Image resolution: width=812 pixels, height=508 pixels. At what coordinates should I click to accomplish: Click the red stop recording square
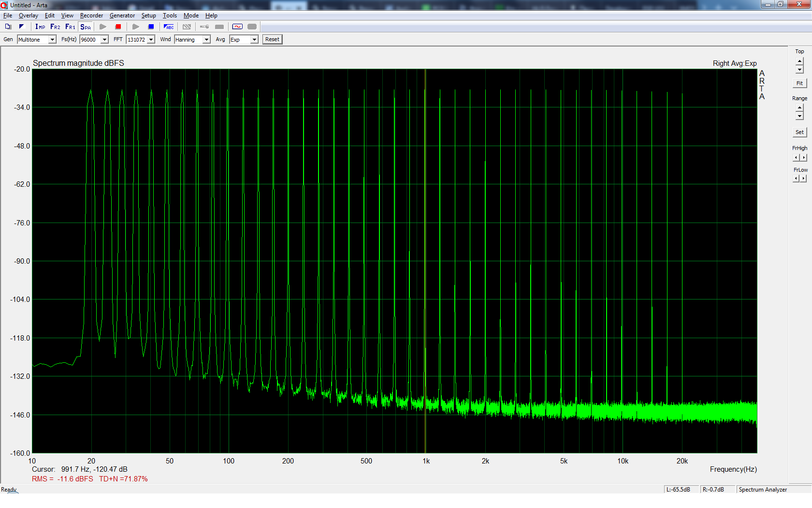(118, 27)
